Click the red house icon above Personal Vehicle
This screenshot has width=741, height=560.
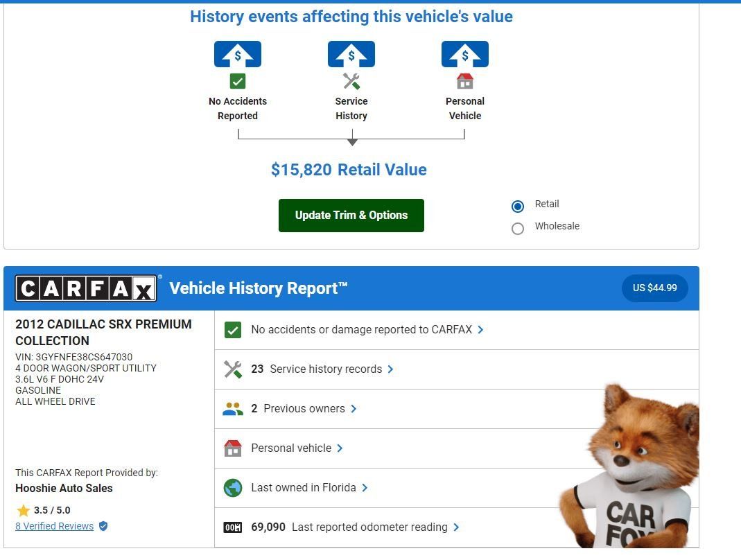(465, 81)
